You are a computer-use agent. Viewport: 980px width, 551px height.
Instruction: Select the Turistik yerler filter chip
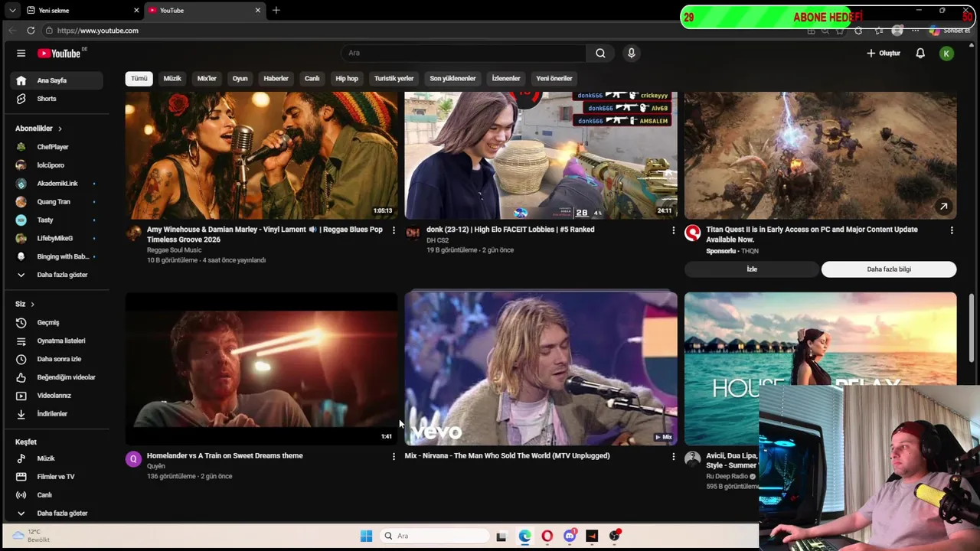point(394,78)
